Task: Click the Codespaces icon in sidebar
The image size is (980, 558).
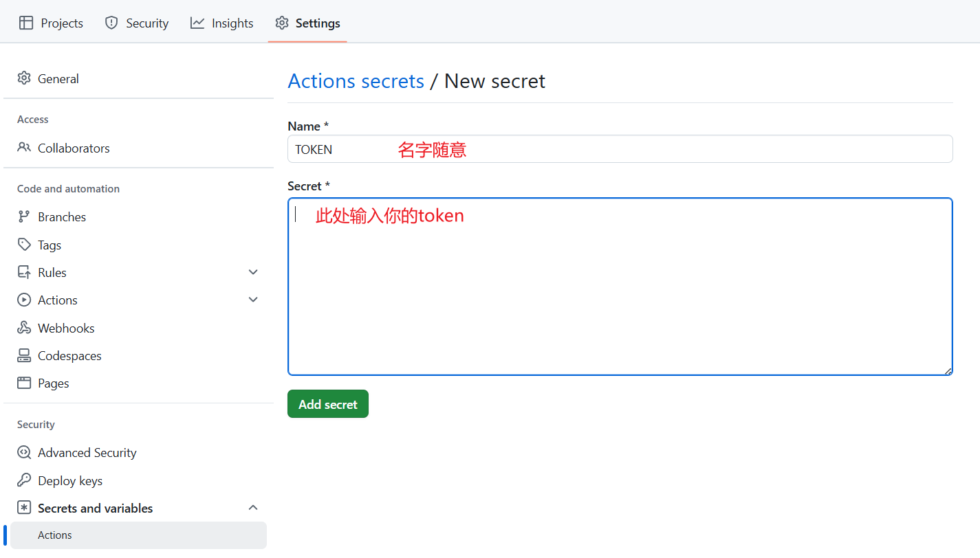Action: pyautogui.click(x=24, y=355)
